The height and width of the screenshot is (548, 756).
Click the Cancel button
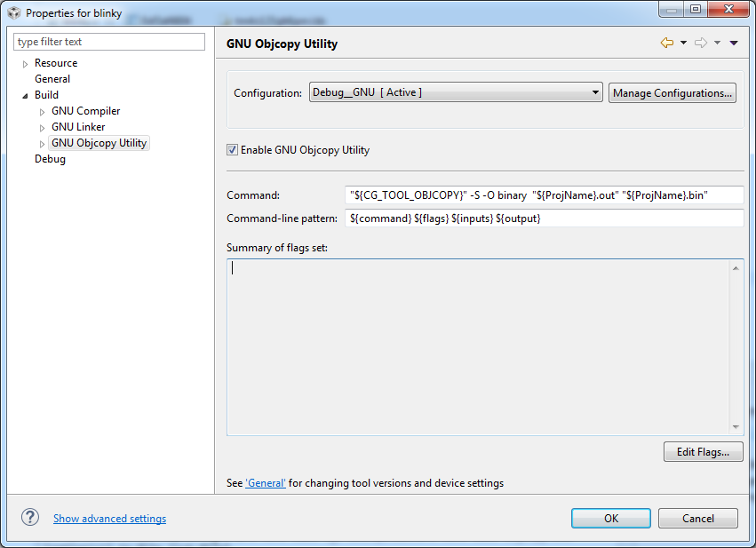tap(697, 518)
